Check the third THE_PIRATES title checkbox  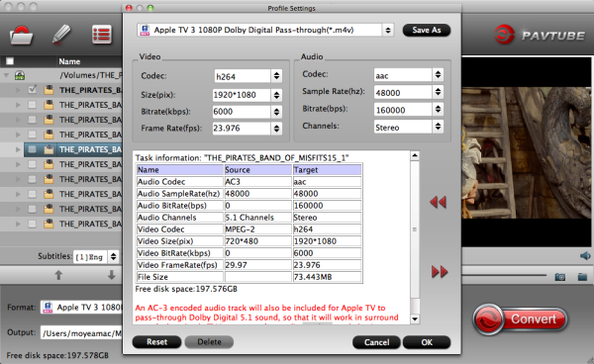pos(33,120)
